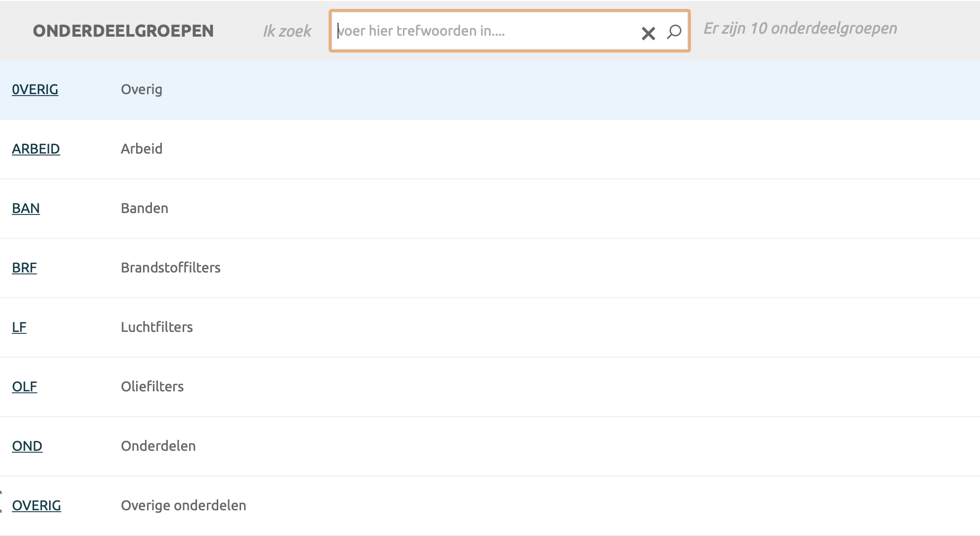Viewport: 980px width, 536px height.
Task: Click the clear search X icon
Action: tap(648, 33)
